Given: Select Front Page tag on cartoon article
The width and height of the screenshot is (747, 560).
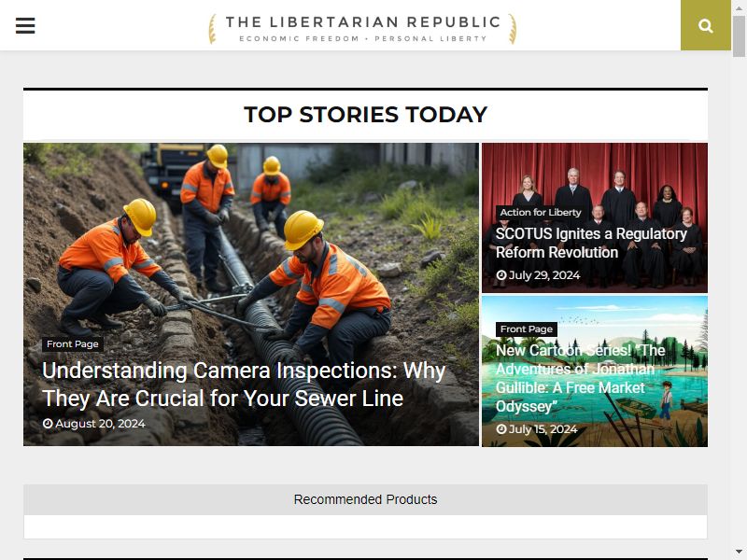Looking at the screenshot, I should [x=527, y=329].
